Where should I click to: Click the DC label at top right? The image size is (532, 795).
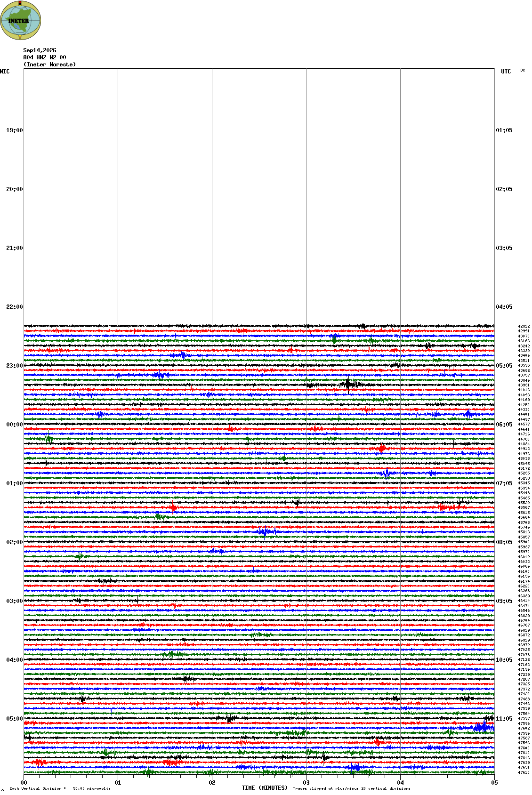point(523,70)
